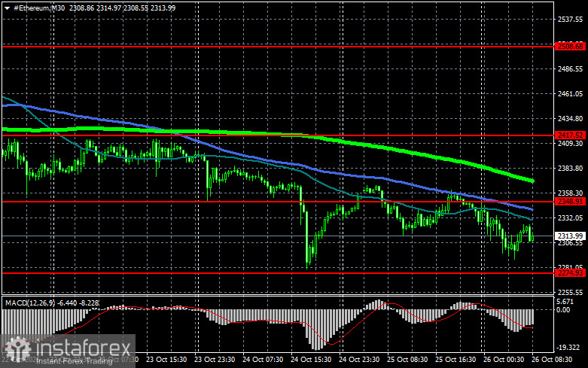The width and height of the screenshot is (588, 368).
Task: Click the red 2274.93 price level label
Action: point(571,273)
